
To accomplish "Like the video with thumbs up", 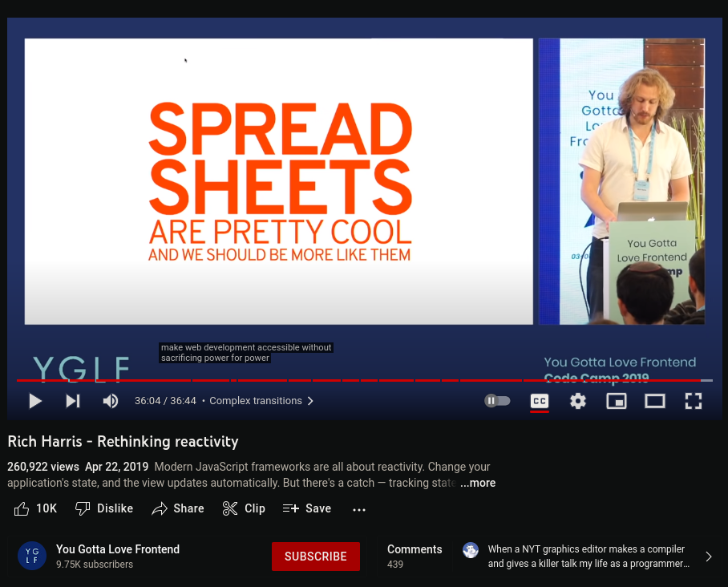I will (x=35, y=508).
